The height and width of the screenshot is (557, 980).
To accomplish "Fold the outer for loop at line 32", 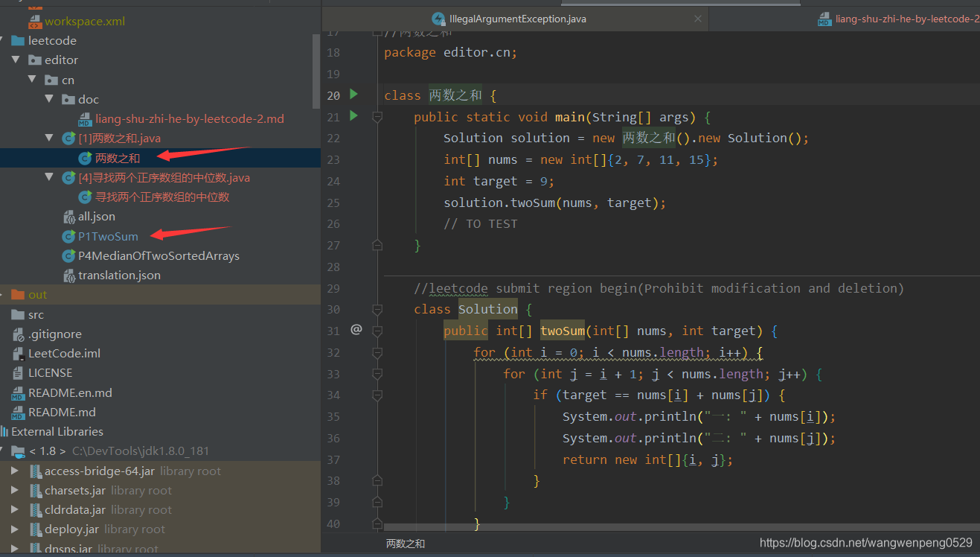I will [377, 352].
